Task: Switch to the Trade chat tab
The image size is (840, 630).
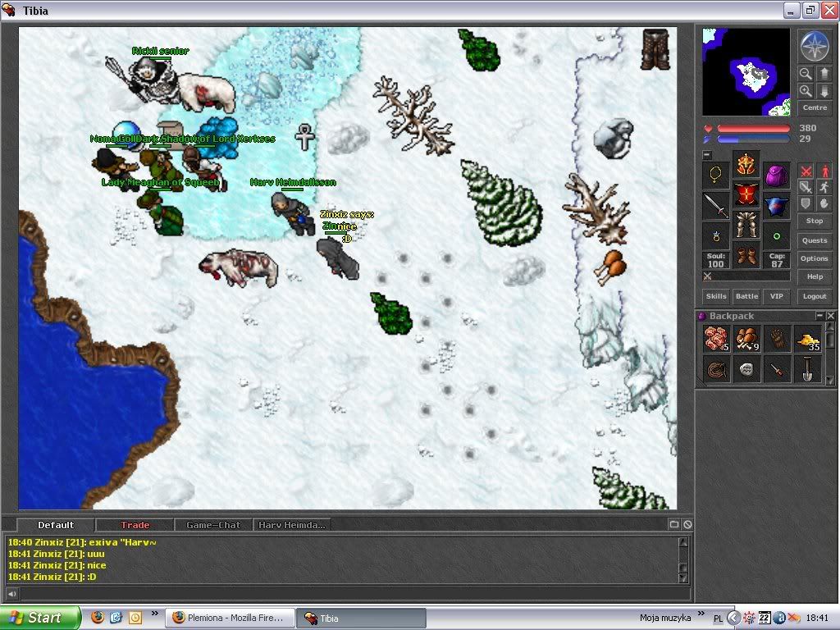Action: click(135, 525)
